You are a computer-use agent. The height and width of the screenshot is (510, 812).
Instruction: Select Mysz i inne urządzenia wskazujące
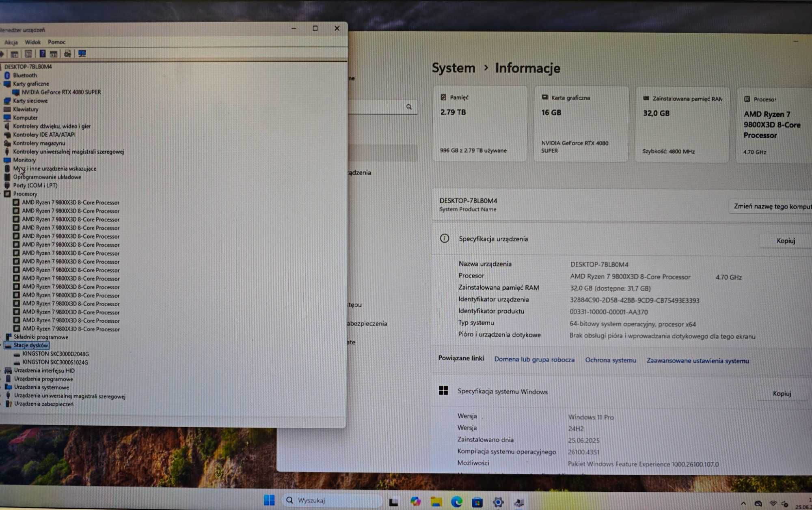point(54,168)
